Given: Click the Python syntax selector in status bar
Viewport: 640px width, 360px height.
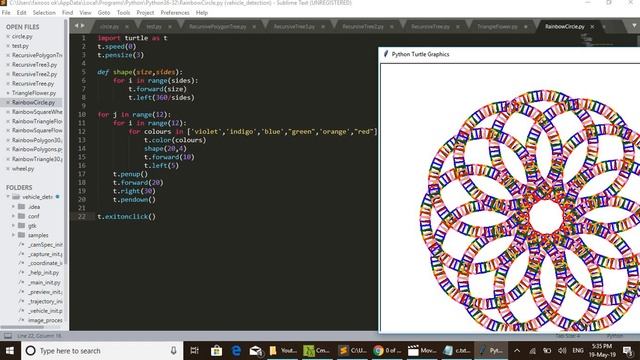Looking at the screenshot, I should (x=615, y=336).
